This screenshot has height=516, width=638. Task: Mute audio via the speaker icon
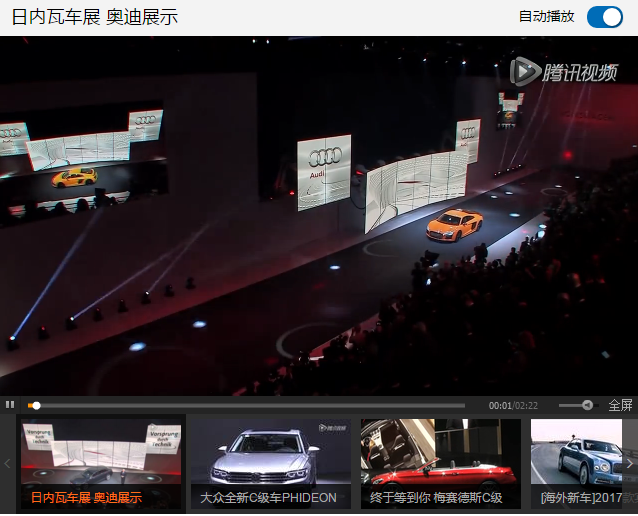[x=587, y=405]
